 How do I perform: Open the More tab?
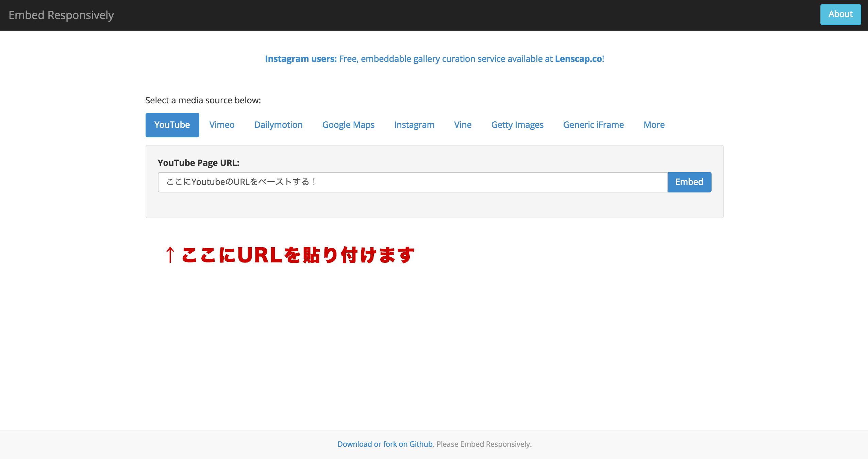click(654, 125)
